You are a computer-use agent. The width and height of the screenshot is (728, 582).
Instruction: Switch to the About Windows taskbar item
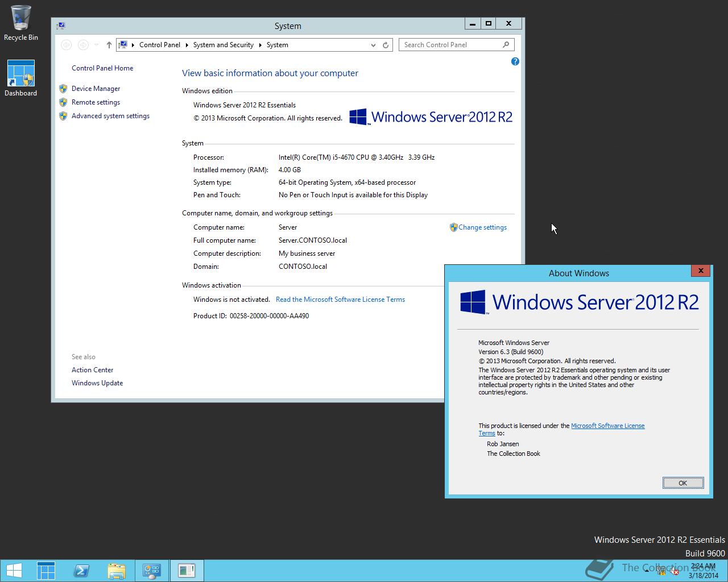(187, 571)
